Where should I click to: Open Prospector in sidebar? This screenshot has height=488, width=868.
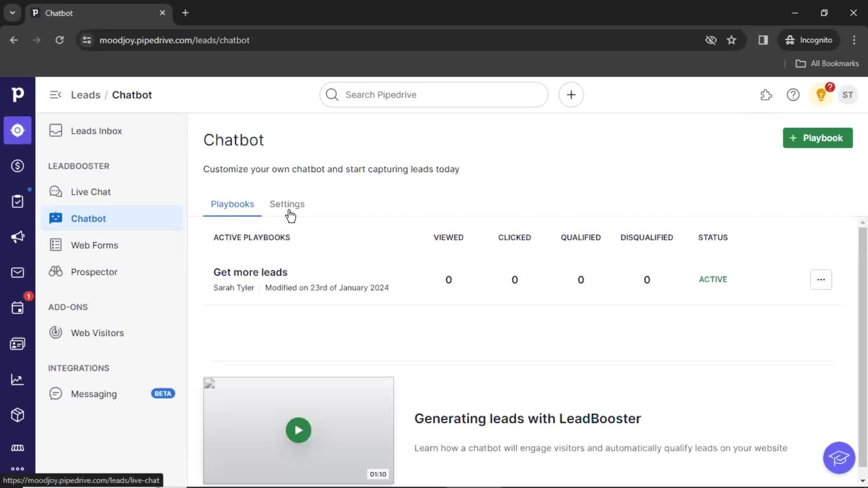pyautogui.click(x=112, y=272)
